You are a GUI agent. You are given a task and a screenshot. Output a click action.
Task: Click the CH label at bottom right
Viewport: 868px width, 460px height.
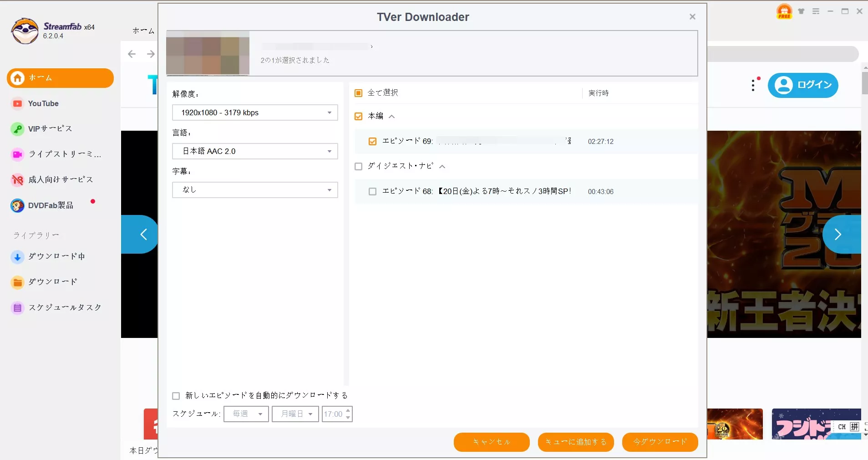[842, 427]
